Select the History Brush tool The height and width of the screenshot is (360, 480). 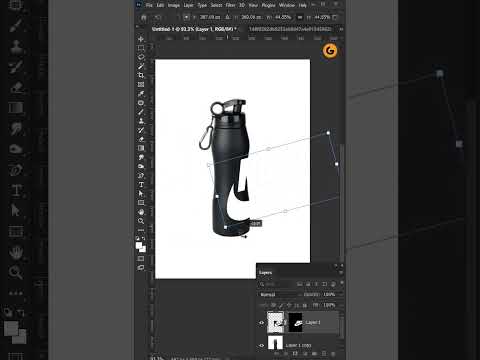141,130
